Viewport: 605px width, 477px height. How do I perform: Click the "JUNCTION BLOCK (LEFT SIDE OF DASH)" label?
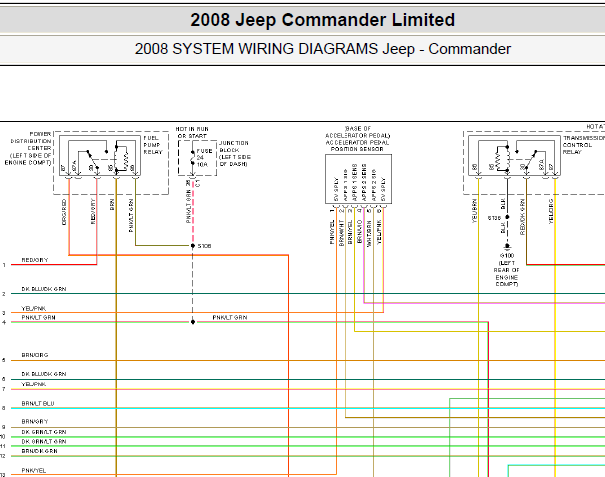235,153
